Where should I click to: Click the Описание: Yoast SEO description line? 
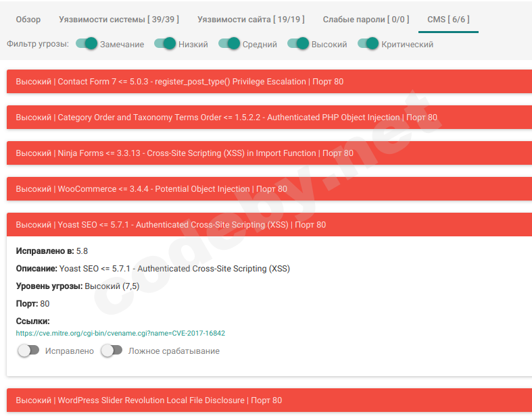click(153, 269)
